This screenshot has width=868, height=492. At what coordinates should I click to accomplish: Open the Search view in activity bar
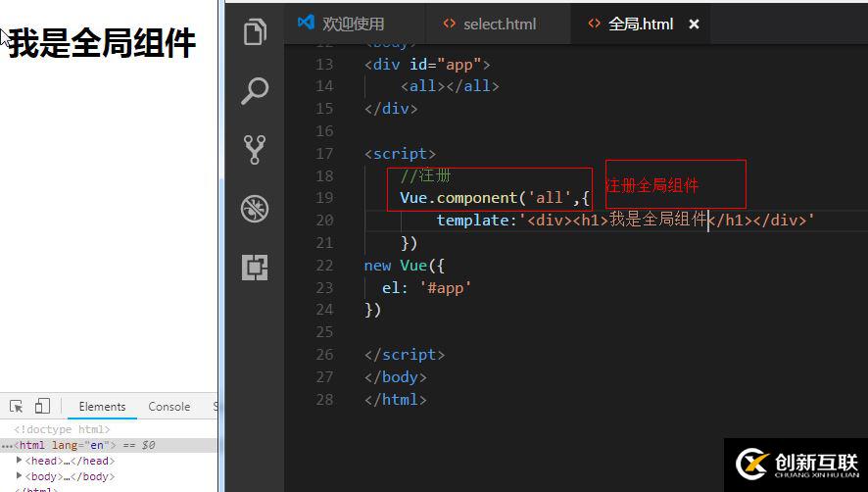[255, 91]
